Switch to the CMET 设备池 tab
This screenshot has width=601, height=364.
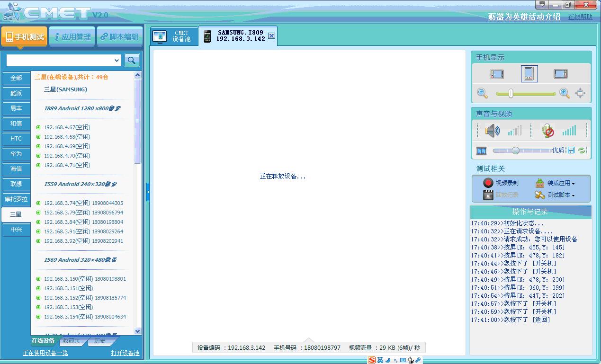point(173,36)
